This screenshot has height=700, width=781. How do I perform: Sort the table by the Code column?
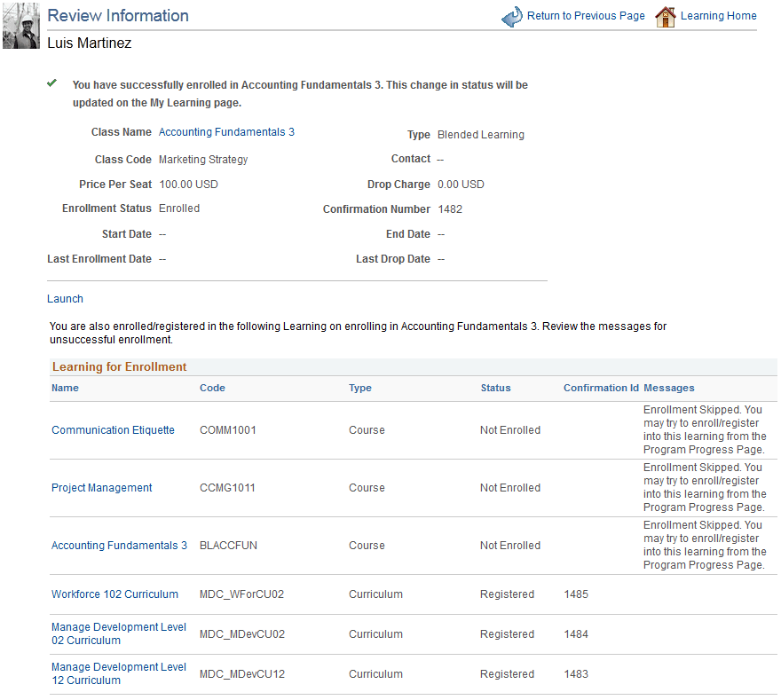212,388
